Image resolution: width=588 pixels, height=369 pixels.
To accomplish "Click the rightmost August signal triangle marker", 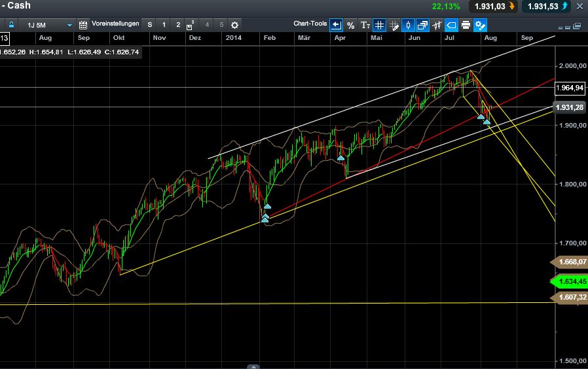I will [x=487, y=122].
